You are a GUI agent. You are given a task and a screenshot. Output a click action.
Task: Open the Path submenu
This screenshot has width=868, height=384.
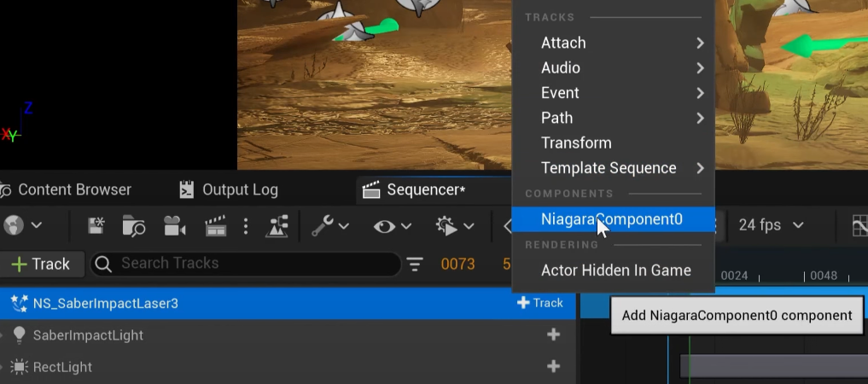(x=613, y=118)
